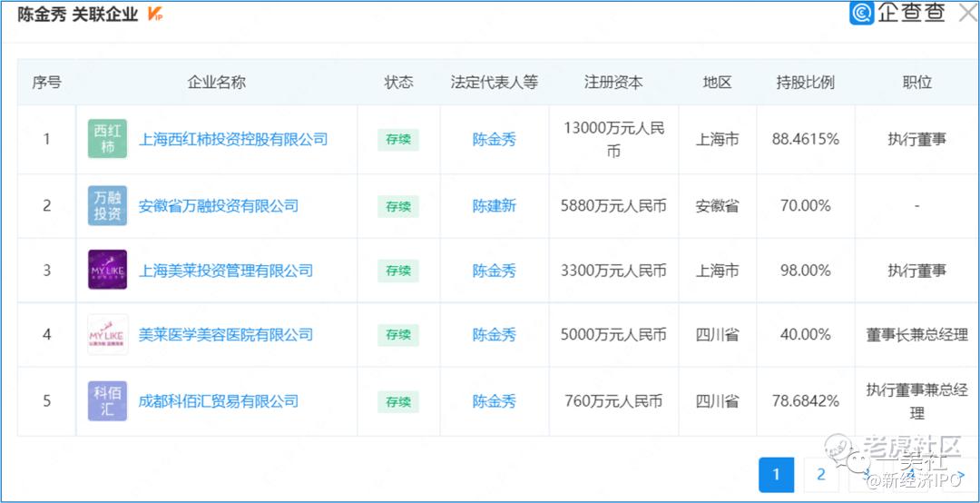Screen dimensions: 980x503
Task: Open 成都科佰汇贸易有限公司 company link
Action: [218, 401]
